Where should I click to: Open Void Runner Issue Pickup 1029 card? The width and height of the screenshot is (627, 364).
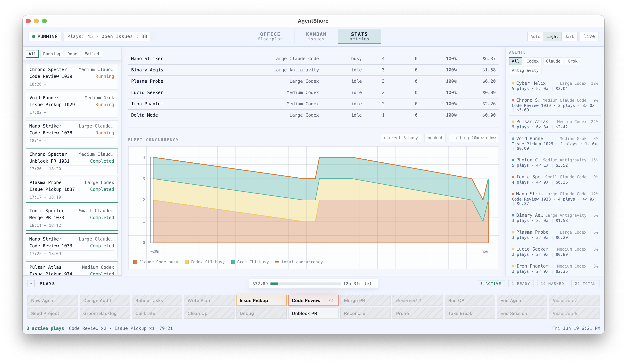pos(72,105)
